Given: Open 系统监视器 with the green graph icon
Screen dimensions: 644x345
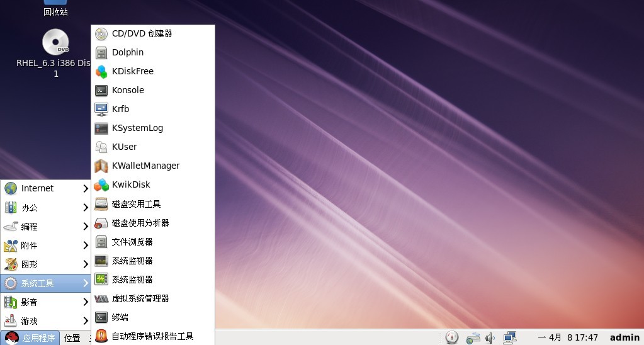Looking at the screenshot, I should click(153, 280).
